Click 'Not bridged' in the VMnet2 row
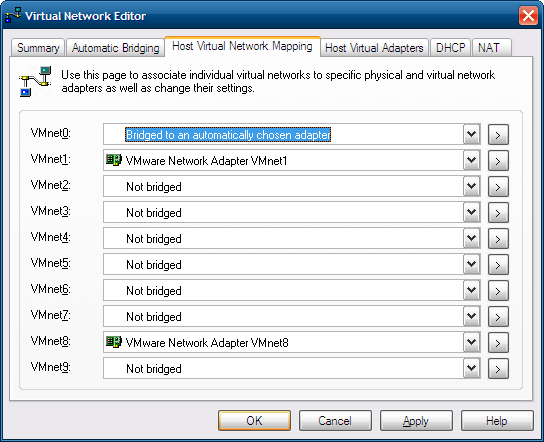This screenshot has height=442, width=544. 154,187
